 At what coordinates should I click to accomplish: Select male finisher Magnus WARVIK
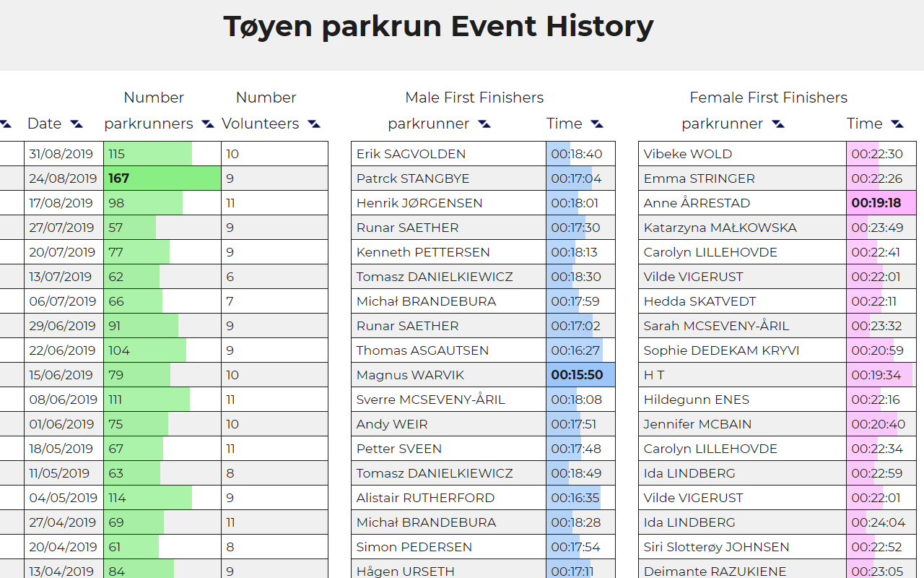pyautogui.click(x=410, y=375)
